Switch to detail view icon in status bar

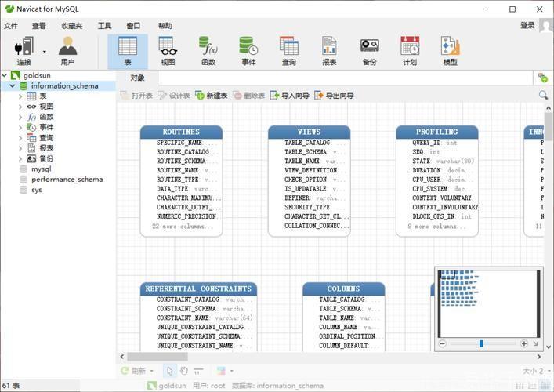point(532,386)
